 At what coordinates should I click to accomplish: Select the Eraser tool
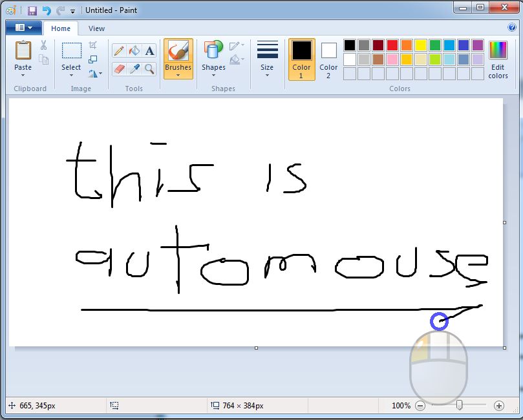click(119, 68)
